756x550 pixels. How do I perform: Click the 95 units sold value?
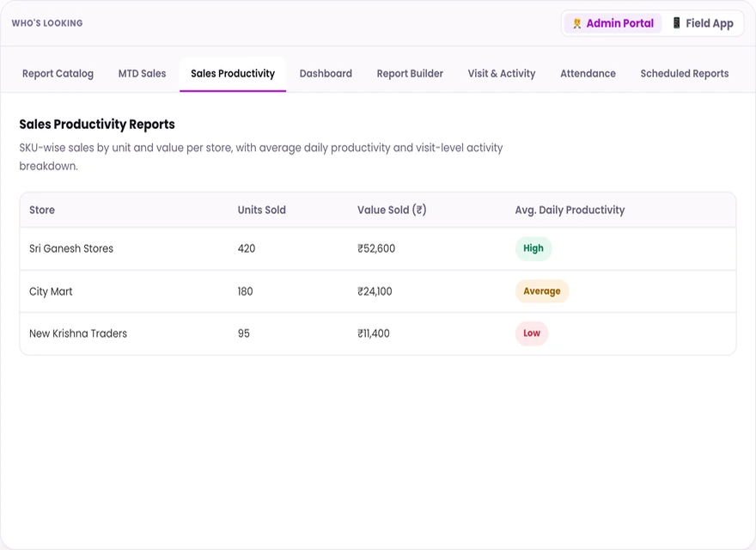pos(243,333)
